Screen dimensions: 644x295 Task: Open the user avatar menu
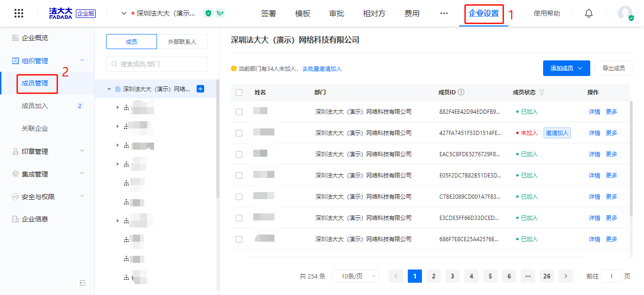tap(625, 13)
